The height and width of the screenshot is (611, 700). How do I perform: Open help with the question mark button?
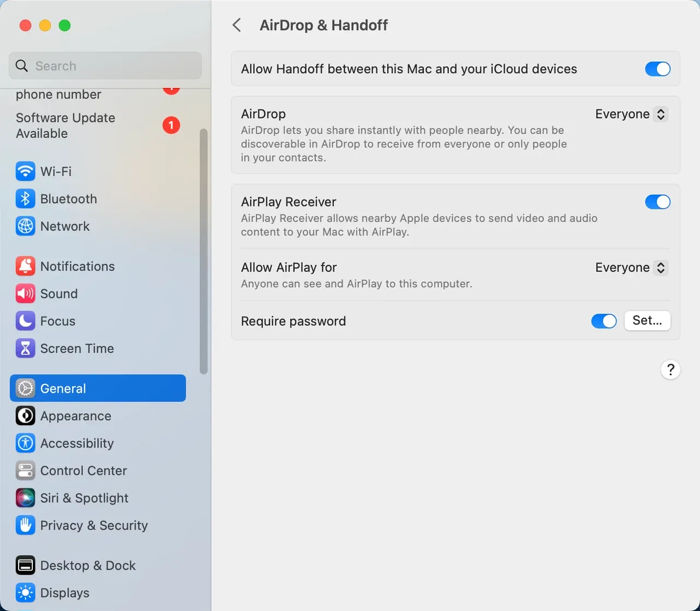[670, 370]
